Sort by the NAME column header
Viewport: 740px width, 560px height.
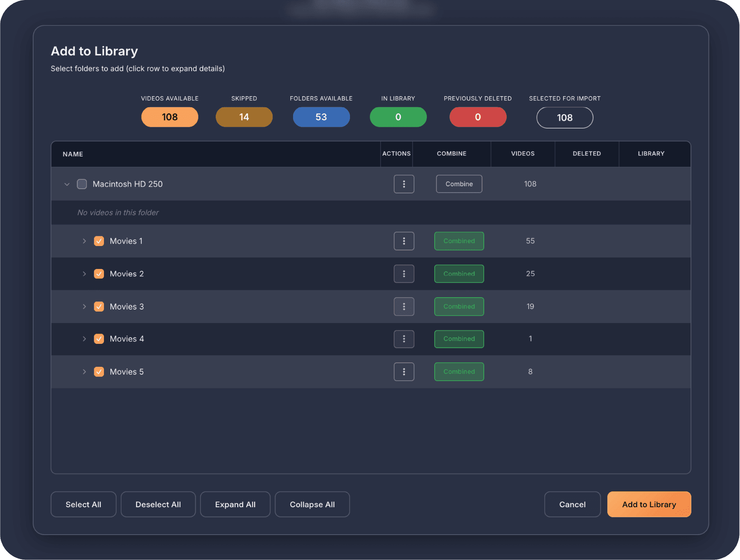(x=72, y=154)
